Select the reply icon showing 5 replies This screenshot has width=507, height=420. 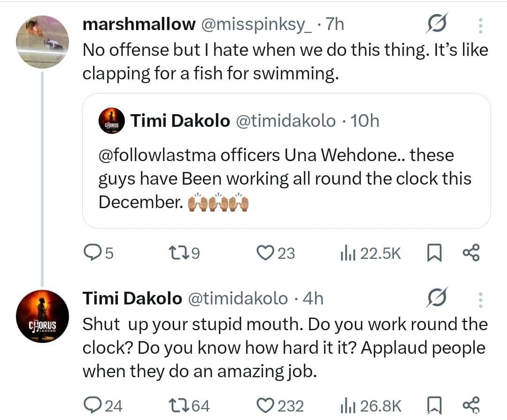pyautogui.click(x=93, y=253)
